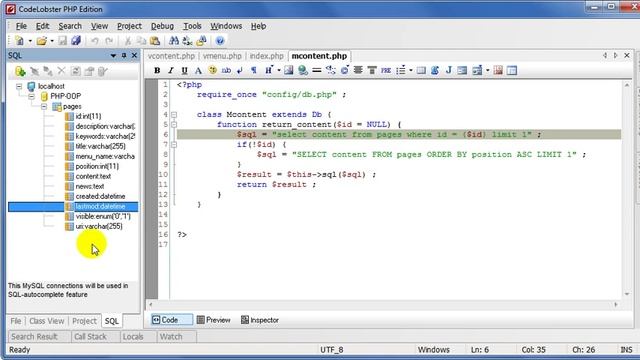Click the PRE preformatted text icon
The height and width of the screenshot is (360, 640).
point(386,70)
